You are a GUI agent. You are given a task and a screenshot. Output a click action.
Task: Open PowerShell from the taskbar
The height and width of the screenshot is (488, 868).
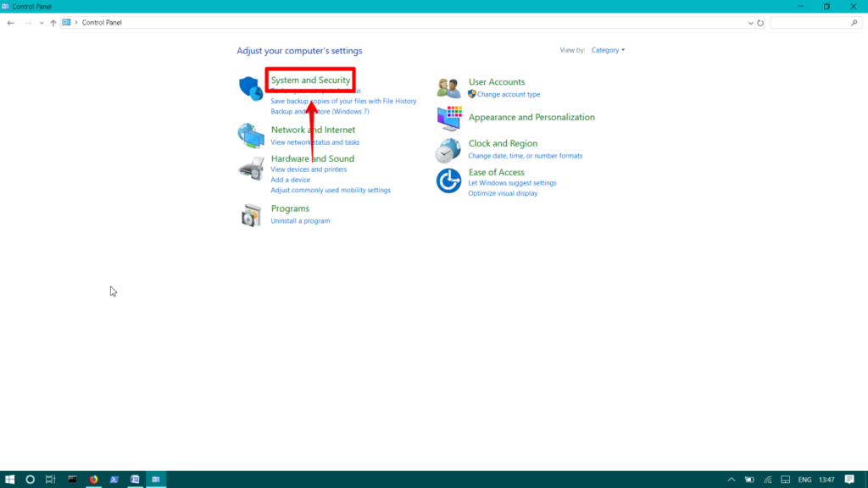click(114, 480)
